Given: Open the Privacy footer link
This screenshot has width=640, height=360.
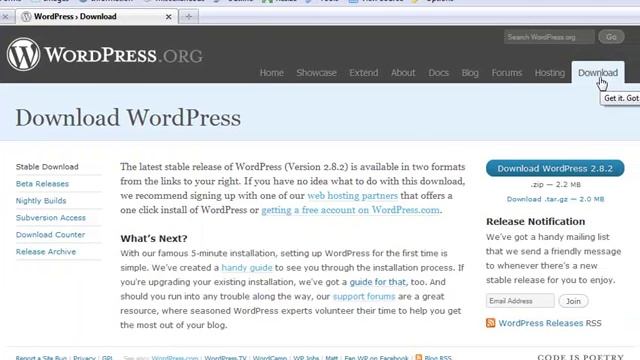Looking at the screenshot, I should point(84,358).
